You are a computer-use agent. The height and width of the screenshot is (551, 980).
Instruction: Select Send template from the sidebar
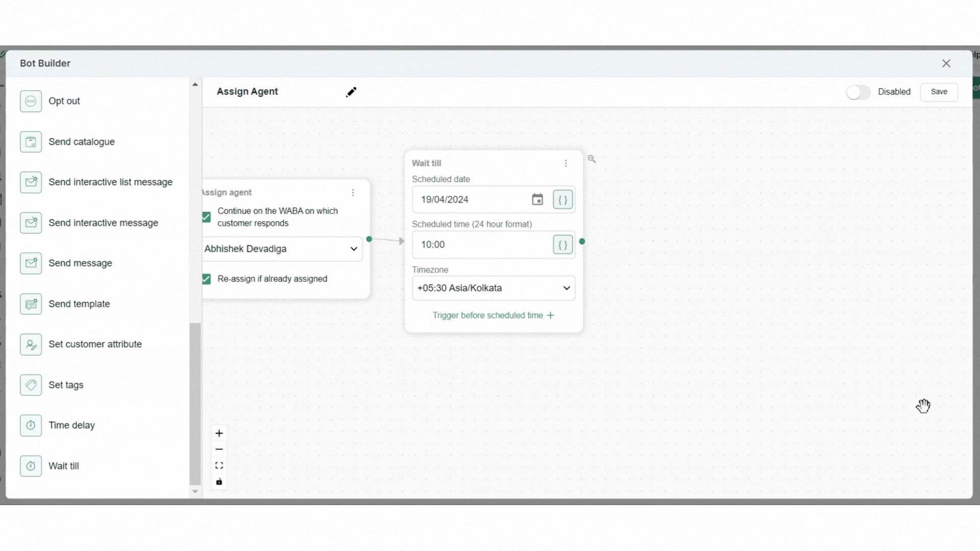coord(79,304)
